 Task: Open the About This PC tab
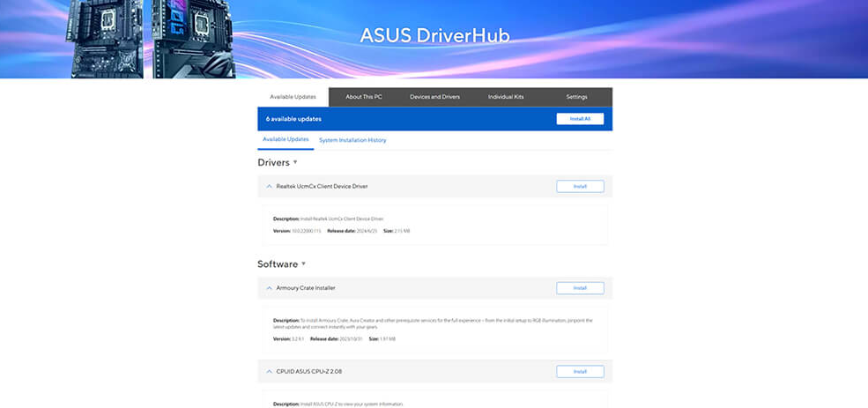pyautogui.click(x=364, y=97)
